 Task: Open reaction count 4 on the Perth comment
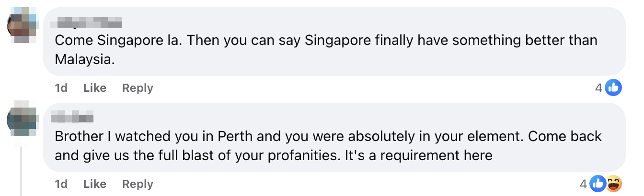583,184
